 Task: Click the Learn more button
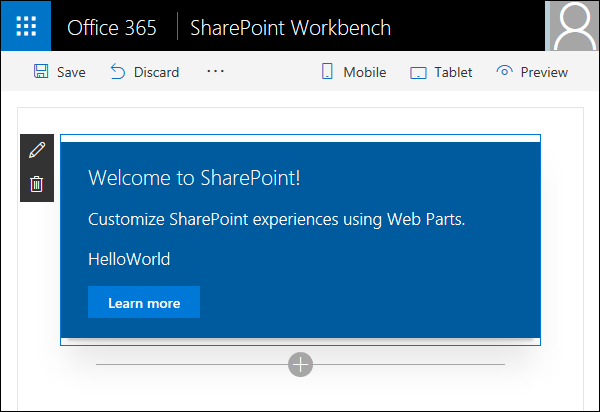144,302
